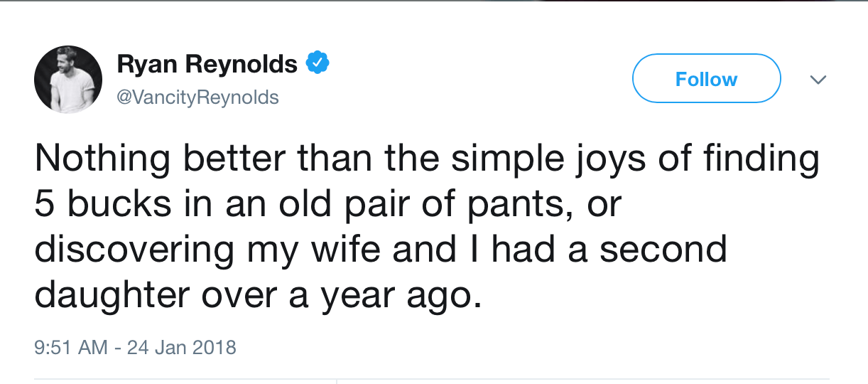
Task: Open Ryan Reynolds' profile avatar photo
Action: pyautogui.click(x=68, y=80)
